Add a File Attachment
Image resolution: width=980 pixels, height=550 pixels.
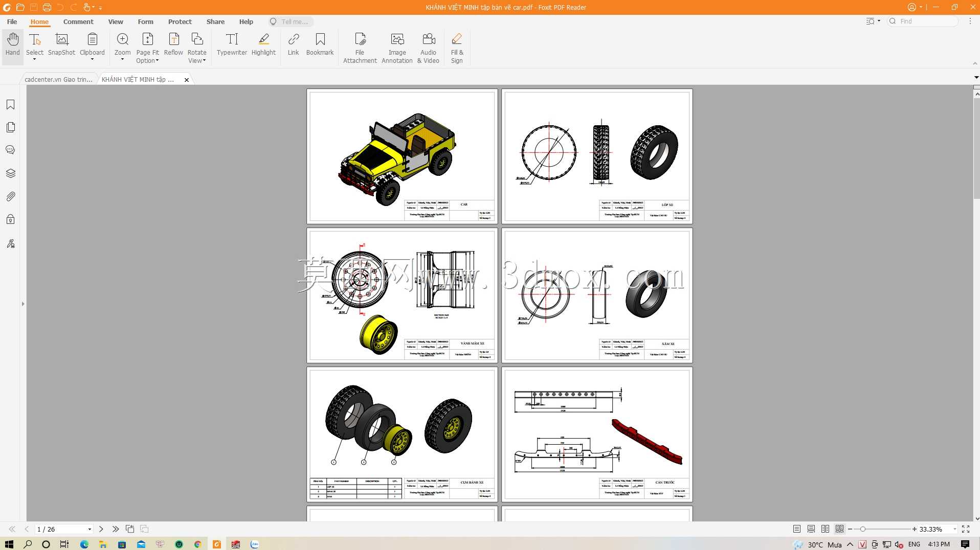tap(360, 49)
